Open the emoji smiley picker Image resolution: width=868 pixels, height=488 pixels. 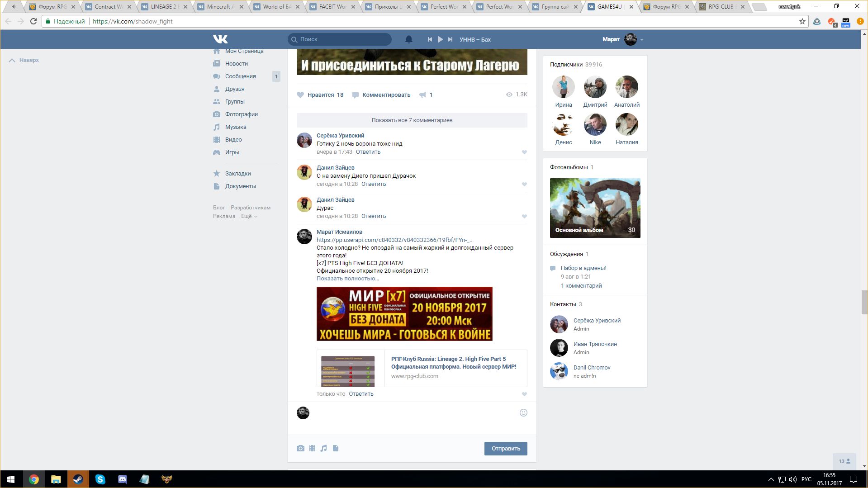[x=523, y=413]
